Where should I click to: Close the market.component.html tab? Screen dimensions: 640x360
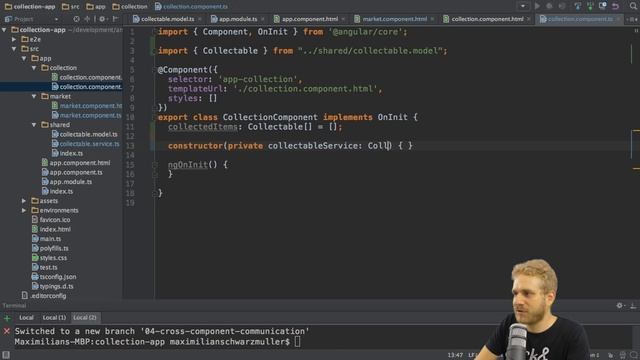coord(432,19)
